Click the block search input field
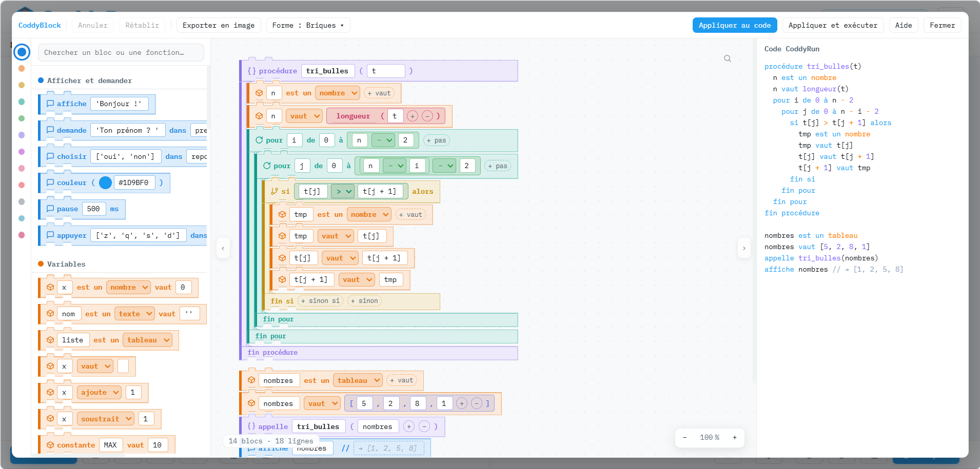The width and height of the screenshot is (980, 469). click(x=121, y=52)
